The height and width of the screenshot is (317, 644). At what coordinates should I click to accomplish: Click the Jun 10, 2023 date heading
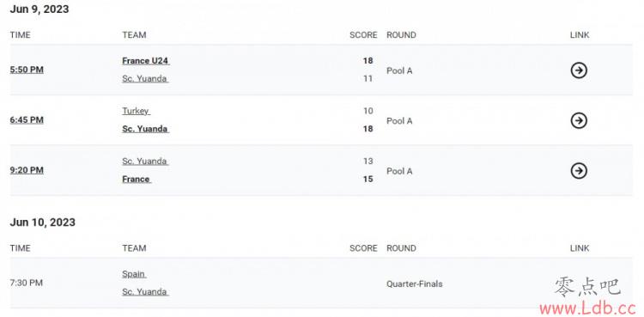[43, 223]
